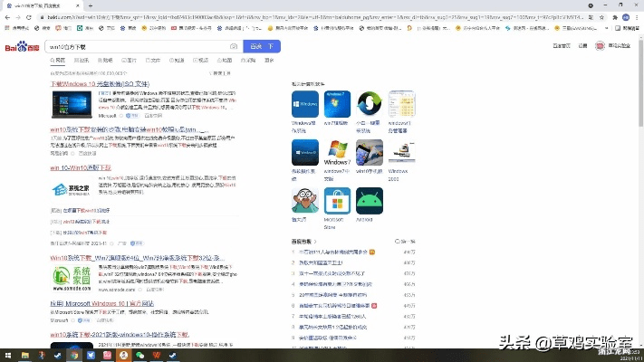Open result "下载Windows 10 光盘映像(ISO 文件)"
The width and height of the screenshot is (644, 362).
point(100,84)
